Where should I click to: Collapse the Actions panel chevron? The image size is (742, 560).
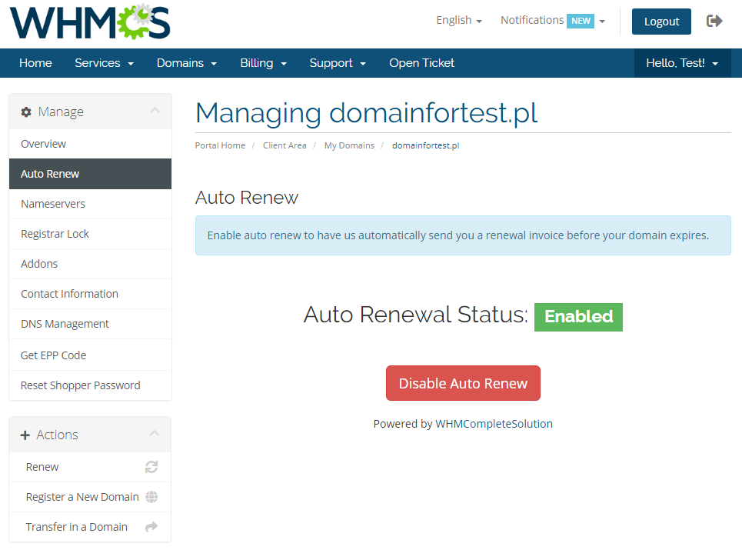pos(155,434)
